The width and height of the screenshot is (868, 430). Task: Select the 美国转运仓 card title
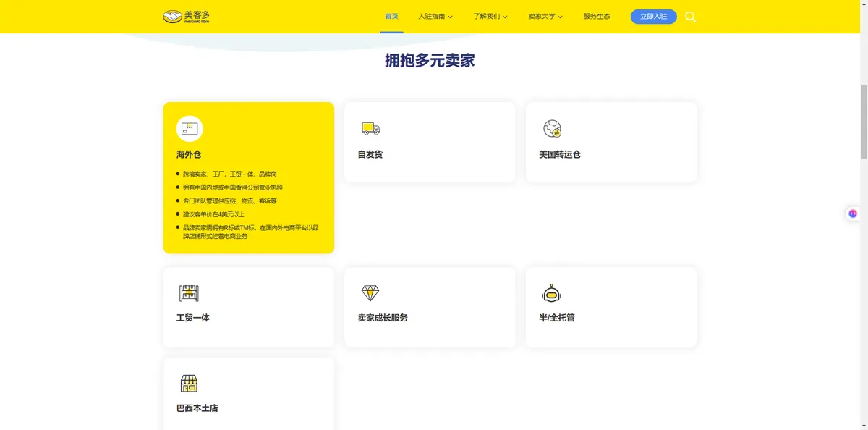(x=560, y=155)
